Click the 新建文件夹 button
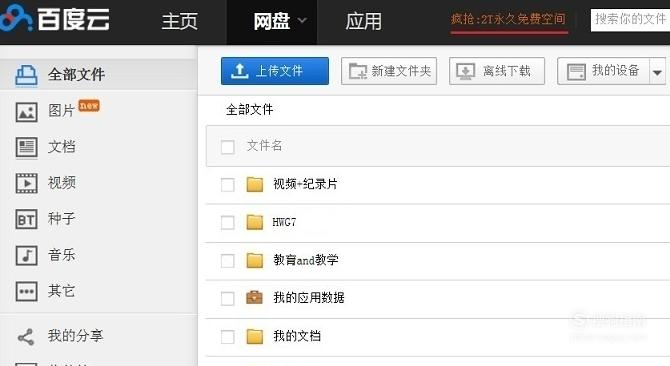The image size is (670, 366). [x=389, y=71]
